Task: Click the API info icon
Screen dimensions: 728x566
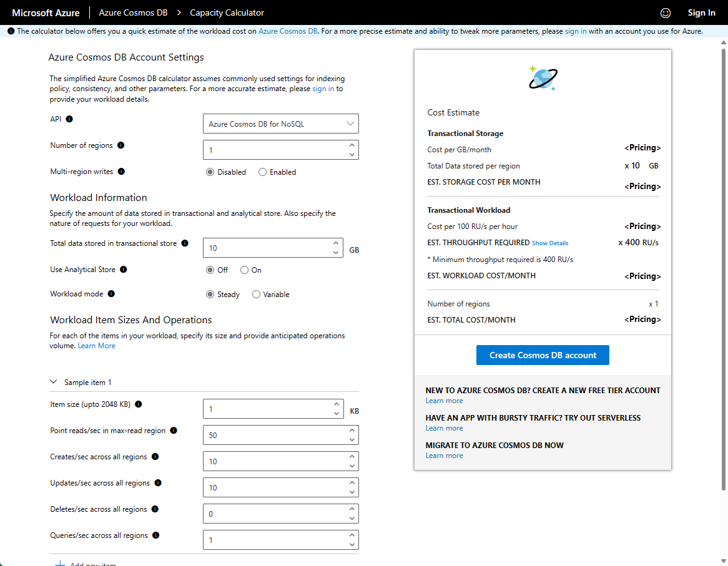Action: [x=69, y=119]
